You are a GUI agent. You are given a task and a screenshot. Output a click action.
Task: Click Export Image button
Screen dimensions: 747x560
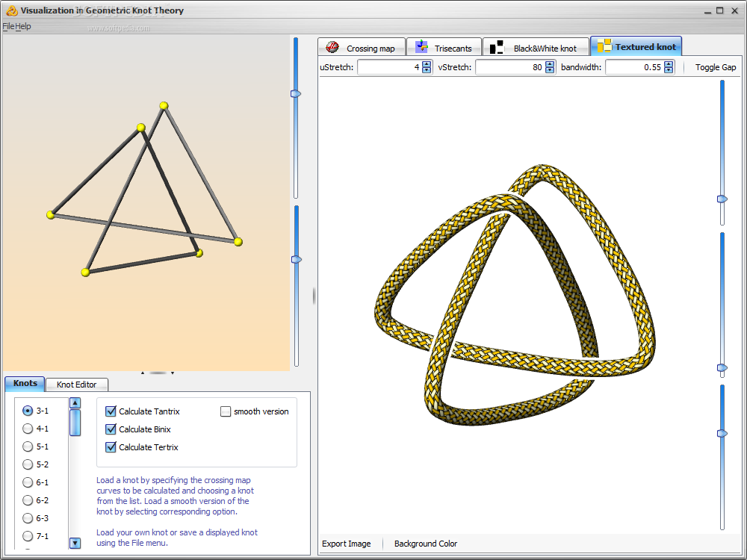click(x=347, y=544)
